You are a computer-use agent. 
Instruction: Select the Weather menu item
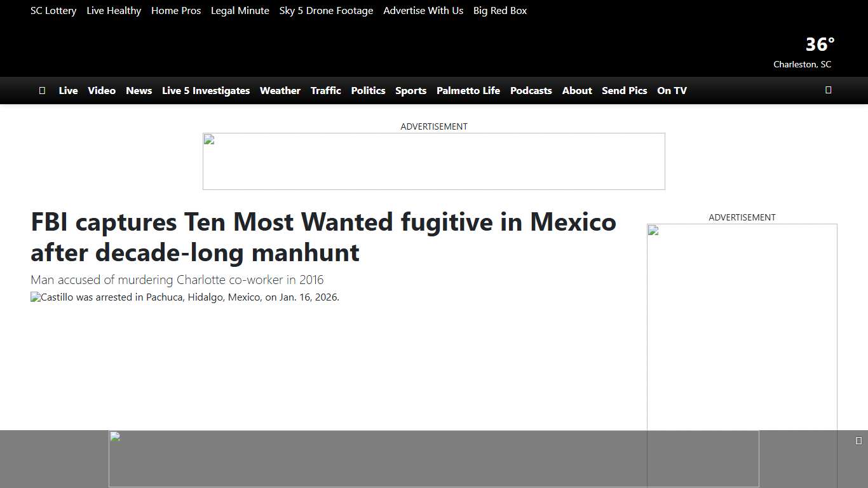[280, 90]
